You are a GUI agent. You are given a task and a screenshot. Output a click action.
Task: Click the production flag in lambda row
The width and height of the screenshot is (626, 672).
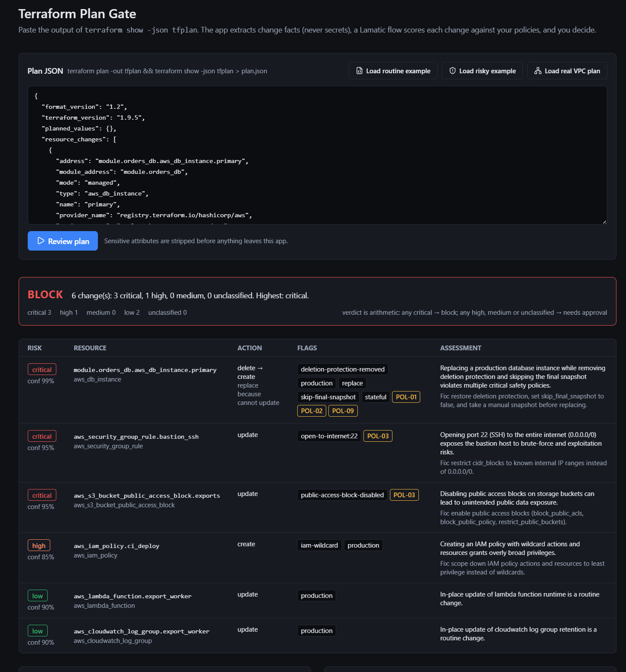[317, 596]
